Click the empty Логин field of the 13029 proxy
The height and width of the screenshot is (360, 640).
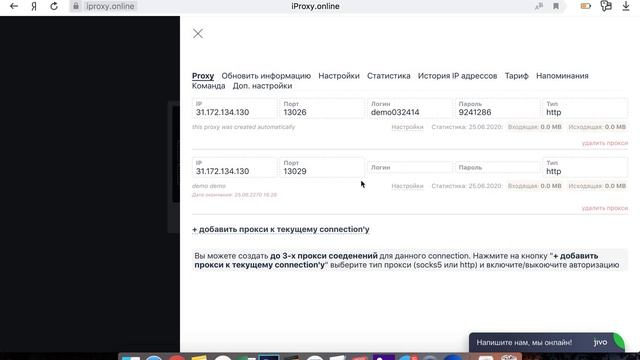(x=409, y=167)
